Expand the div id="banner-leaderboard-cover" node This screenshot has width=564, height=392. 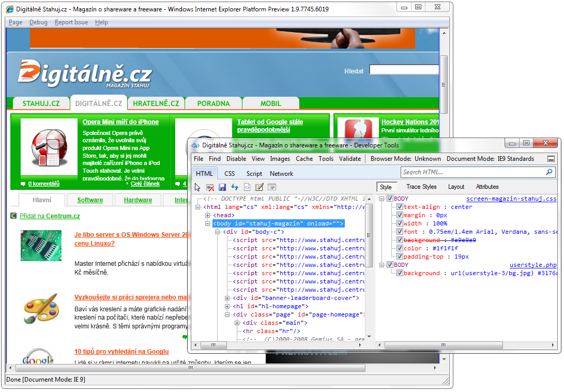click(227, 298)
